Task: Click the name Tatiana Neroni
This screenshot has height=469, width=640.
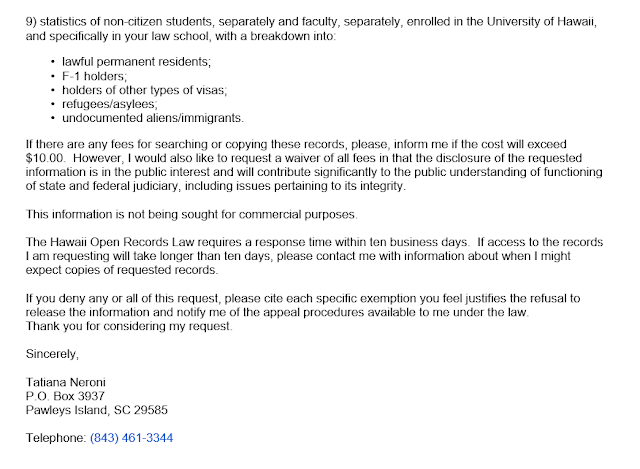Action: coord(66,382)
